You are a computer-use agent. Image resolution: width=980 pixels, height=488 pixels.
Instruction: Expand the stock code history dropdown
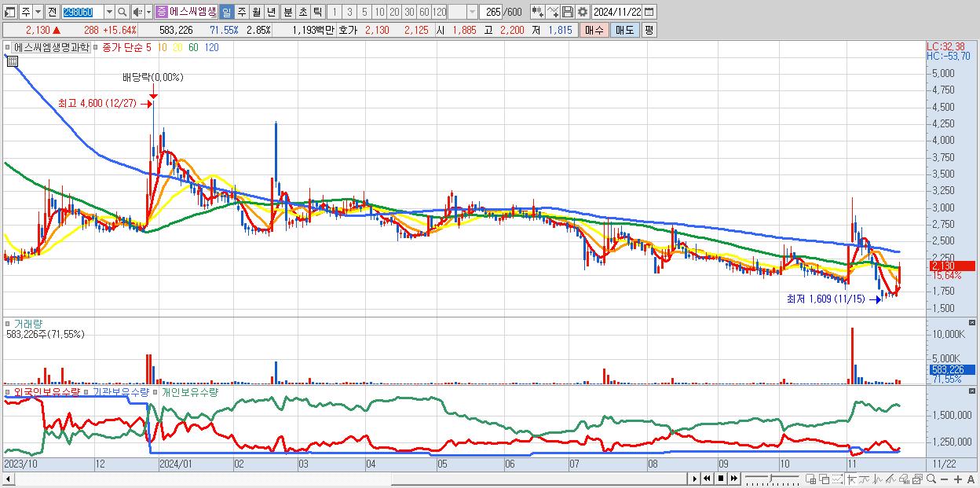click(x=108, y=12)
